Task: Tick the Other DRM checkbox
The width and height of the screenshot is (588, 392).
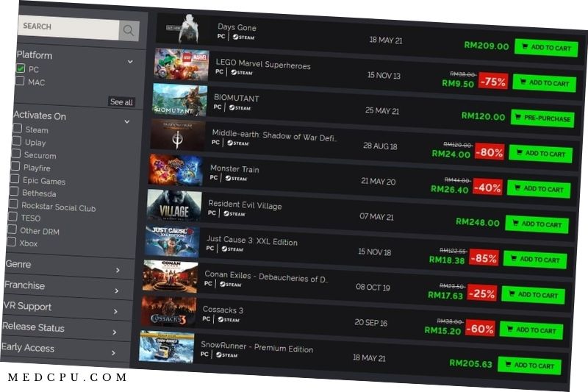Action: click(x=12, y=229)
